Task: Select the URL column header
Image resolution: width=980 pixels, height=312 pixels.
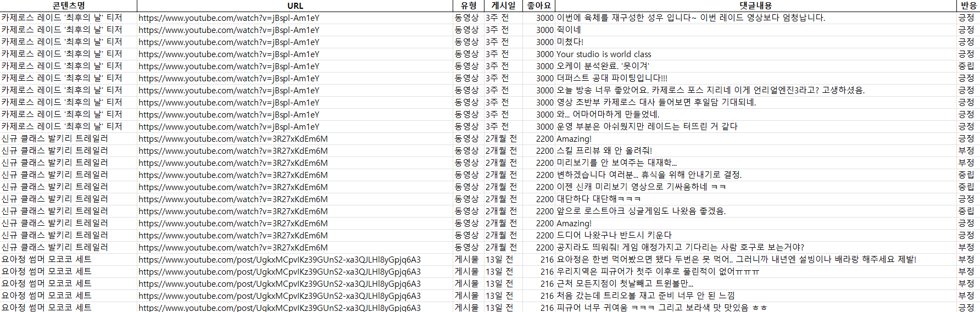Action: [x=295, y=5]
